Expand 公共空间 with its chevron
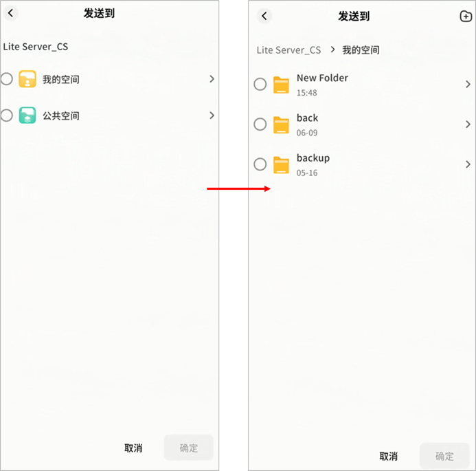This screenshot has height=471, width=476. coord(212,116)
